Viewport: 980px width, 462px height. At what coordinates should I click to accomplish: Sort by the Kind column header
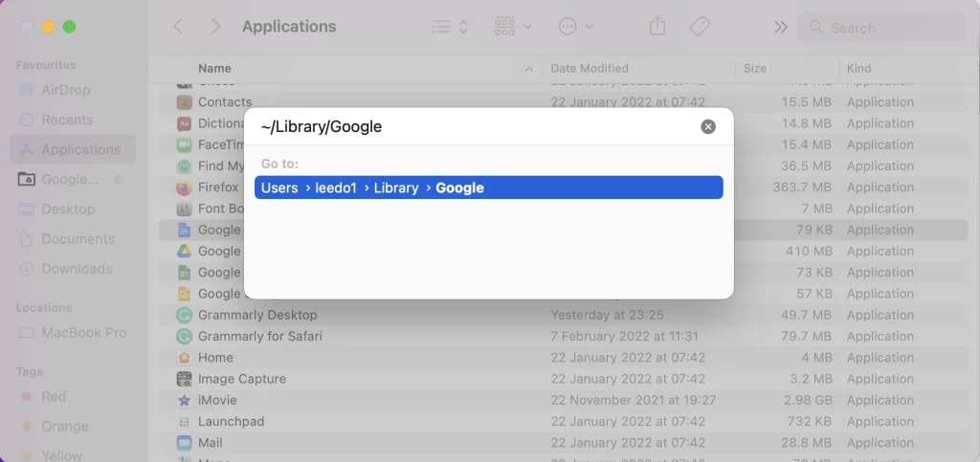coord(858,69)
